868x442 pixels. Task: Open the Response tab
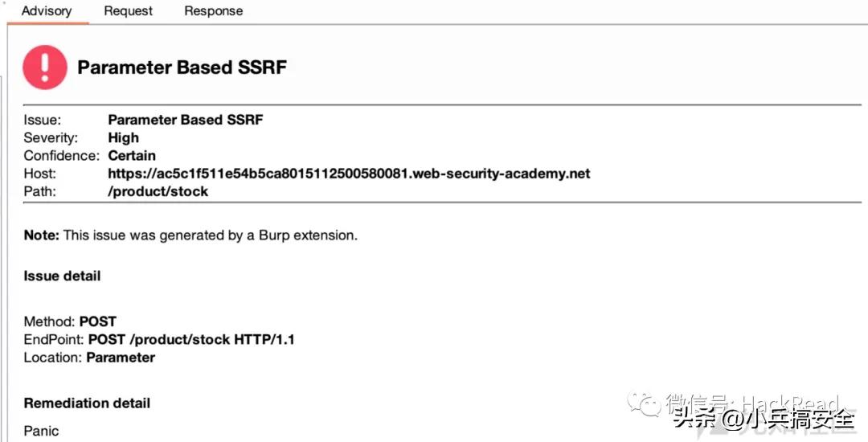214,11
